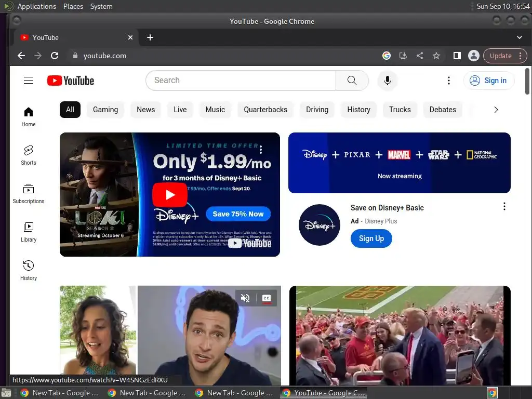Screen dimensions: 532x399
Task: Open a new tab with plus button
Action: (150, 37)
